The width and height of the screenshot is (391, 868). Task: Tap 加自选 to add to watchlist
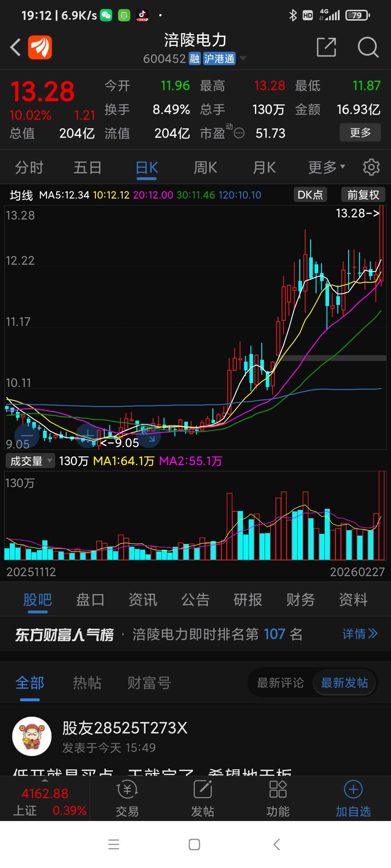(353, 799)
